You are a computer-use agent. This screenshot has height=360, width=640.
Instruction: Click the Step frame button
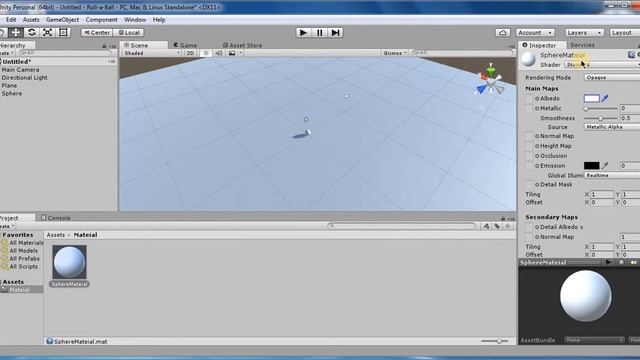335,33
